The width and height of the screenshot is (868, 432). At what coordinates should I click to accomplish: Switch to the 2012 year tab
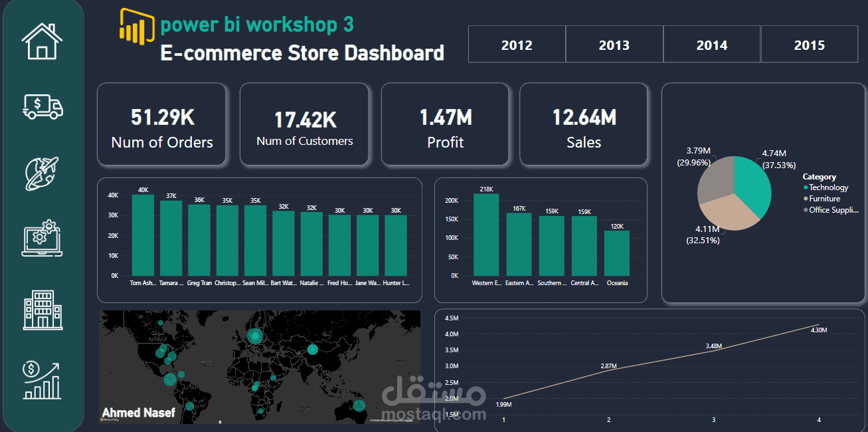(x=517, y=45)
